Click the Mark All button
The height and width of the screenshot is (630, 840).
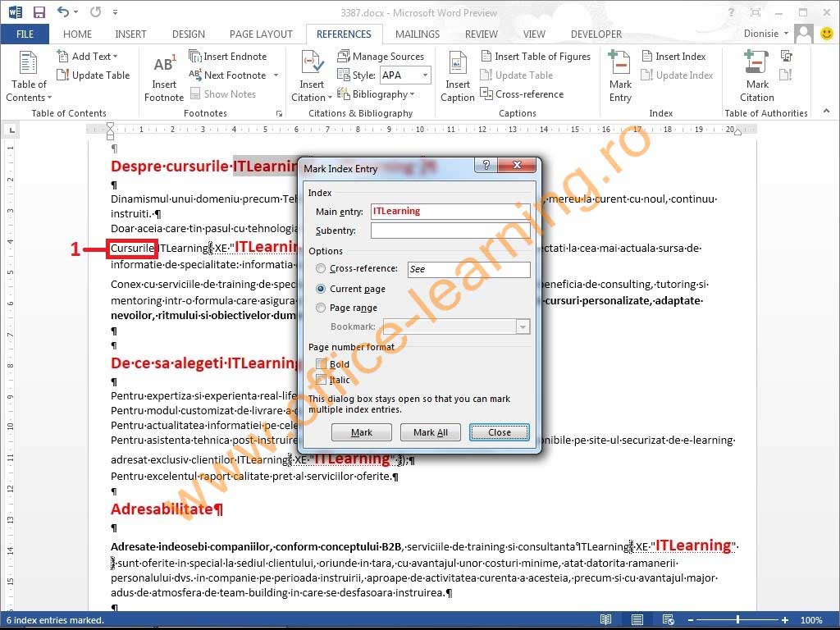[430, 432]
